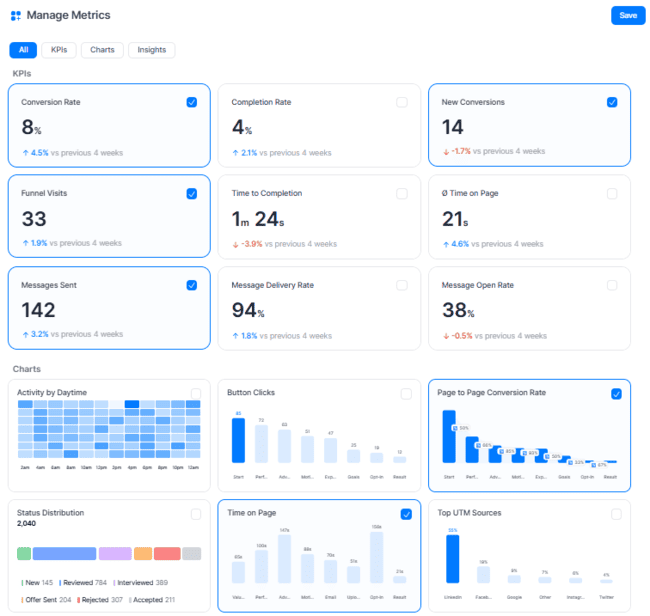Uncheck the Conversion Rate checkbox

(192, 102)
